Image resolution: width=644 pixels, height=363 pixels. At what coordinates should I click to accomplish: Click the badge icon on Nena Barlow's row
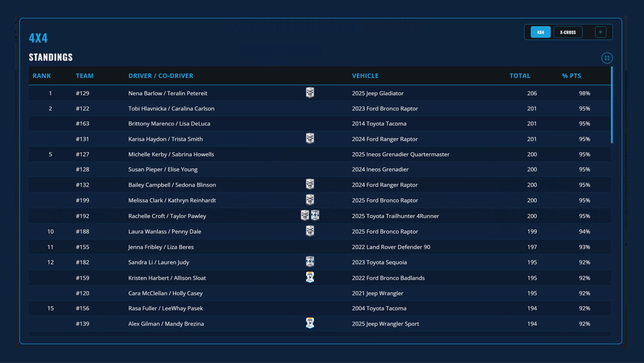tap(310, 93)
